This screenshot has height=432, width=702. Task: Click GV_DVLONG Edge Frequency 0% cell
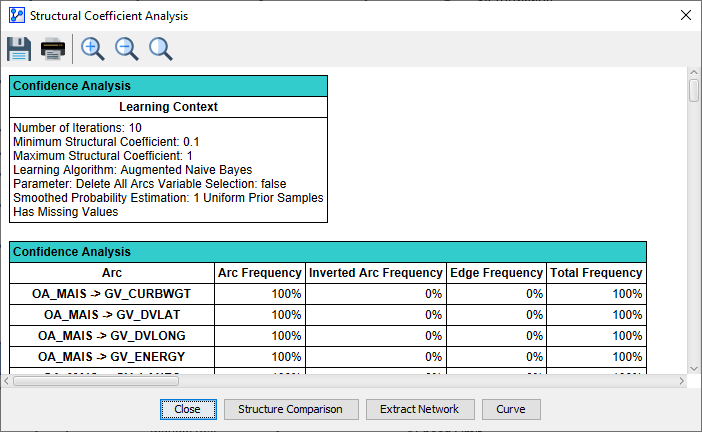496,336
